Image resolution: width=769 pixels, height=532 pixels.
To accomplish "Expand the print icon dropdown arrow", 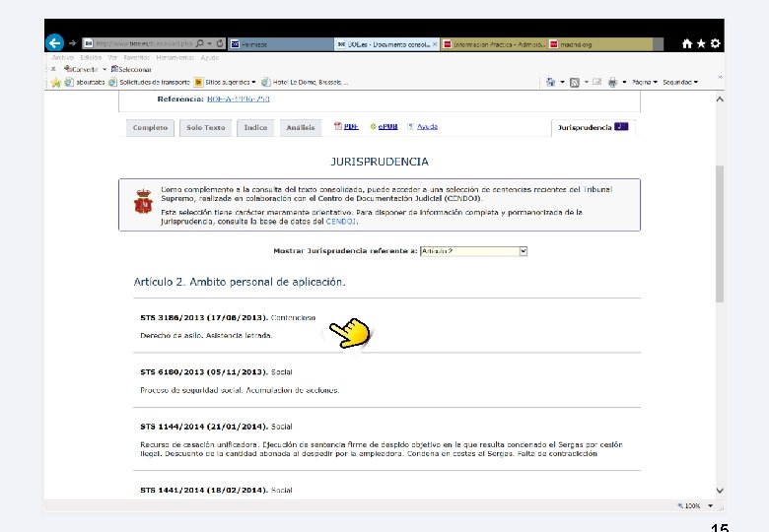I will click(624, 82).
